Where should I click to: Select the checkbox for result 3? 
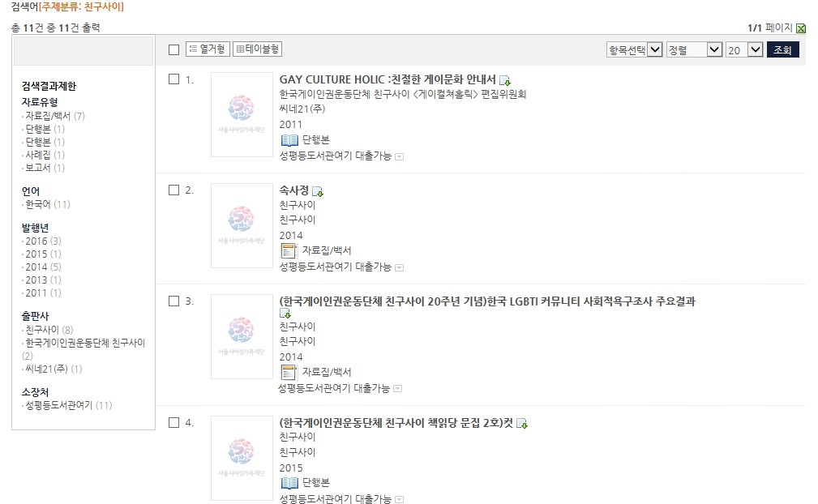pyautogui.click(x=173, y=301)
